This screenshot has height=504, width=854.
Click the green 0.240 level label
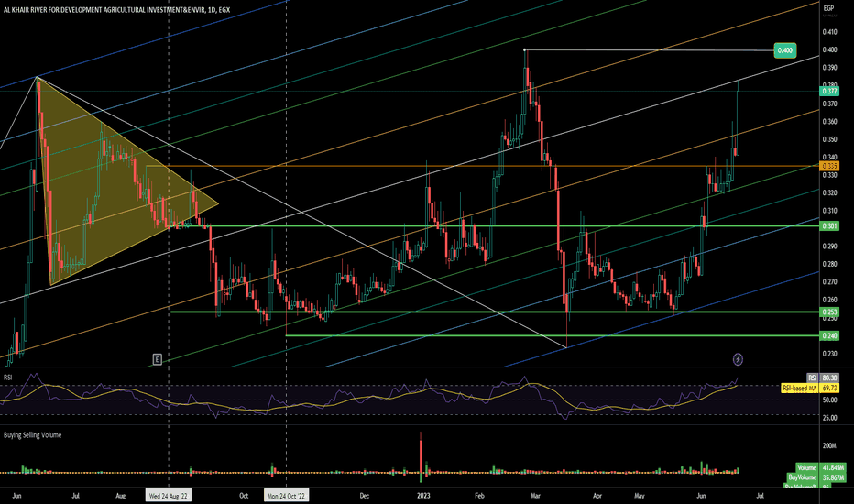[829, 335]
